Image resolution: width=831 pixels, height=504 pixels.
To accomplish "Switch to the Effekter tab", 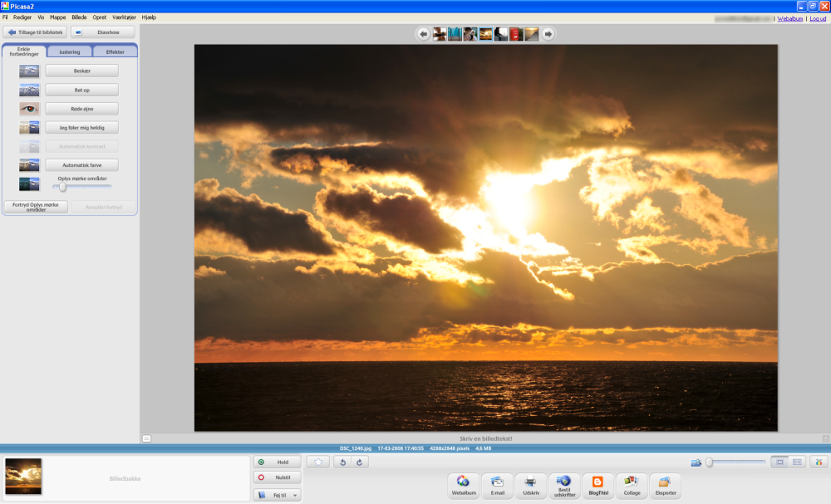I will coord(115,51).
